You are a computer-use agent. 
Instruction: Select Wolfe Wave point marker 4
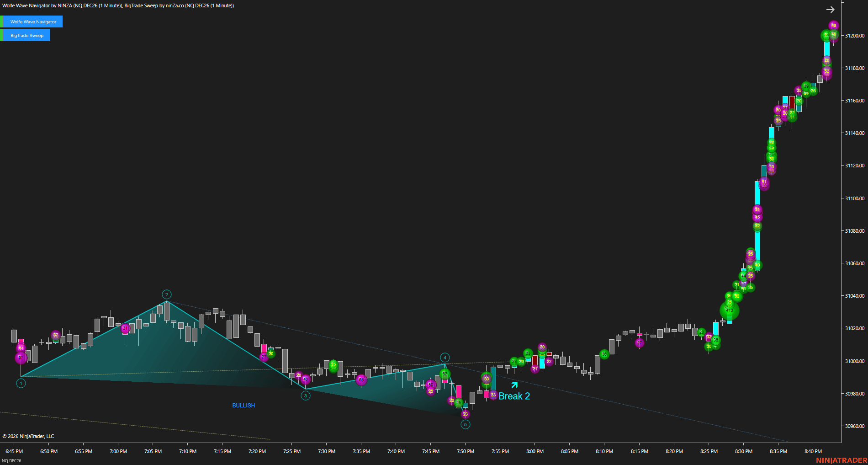coord(445,358)
